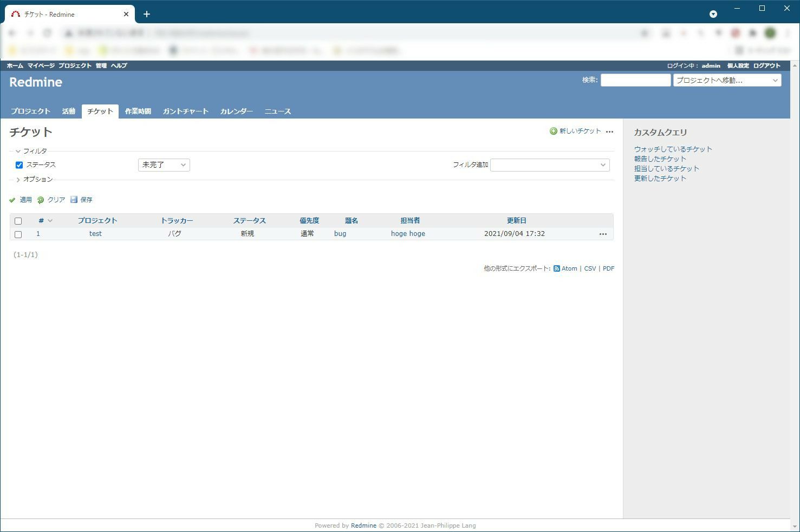Close the チケット - Redmine browser tab
The height and width of the screenshot is (532, 800).
click(126, 14)
